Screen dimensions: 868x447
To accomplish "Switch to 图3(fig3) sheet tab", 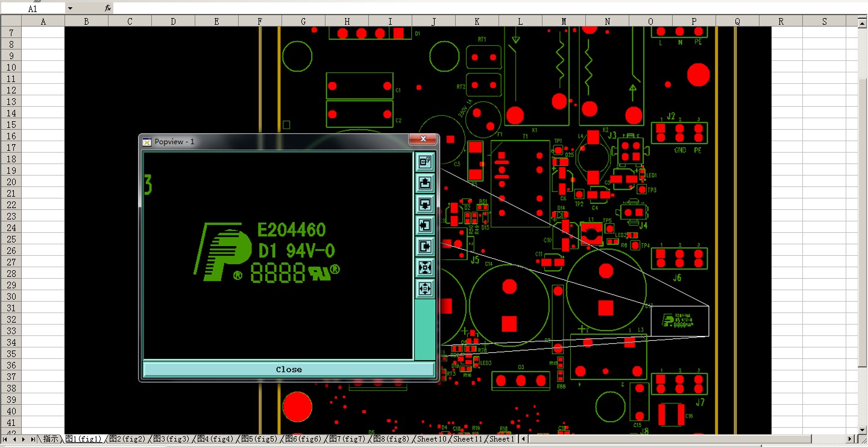I will (171, 439).
